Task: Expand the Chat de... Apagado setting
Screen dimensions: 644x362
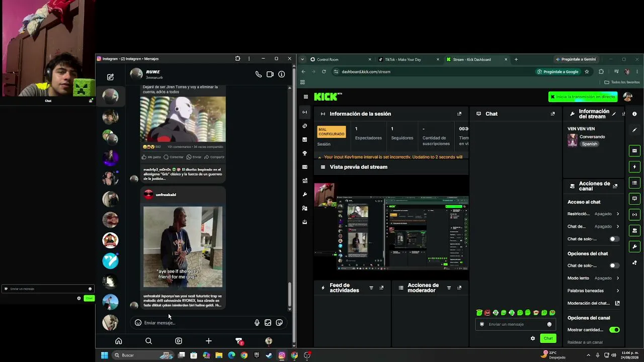Action: [593, 226]
